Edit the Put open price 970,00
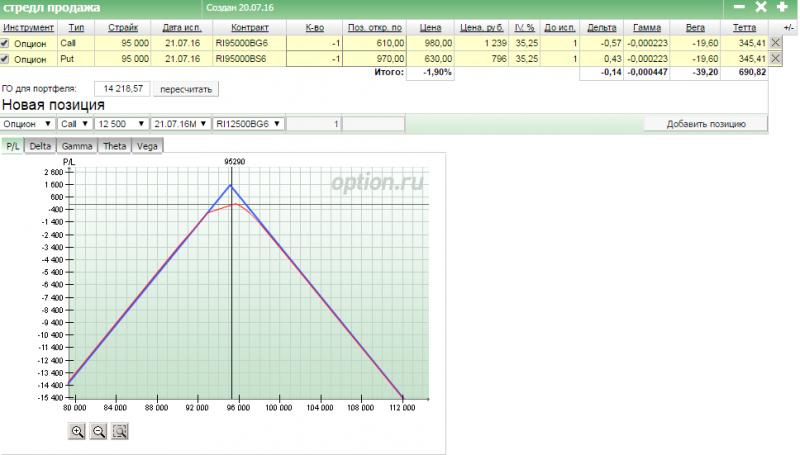 (374, 59)
